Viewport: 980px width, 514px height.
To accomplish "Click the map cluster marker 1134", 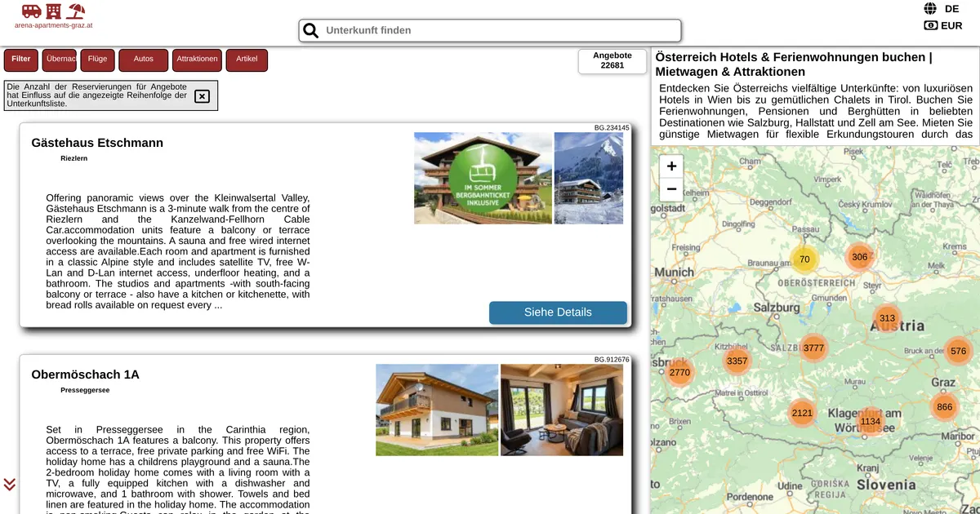I will pos(871,422).
